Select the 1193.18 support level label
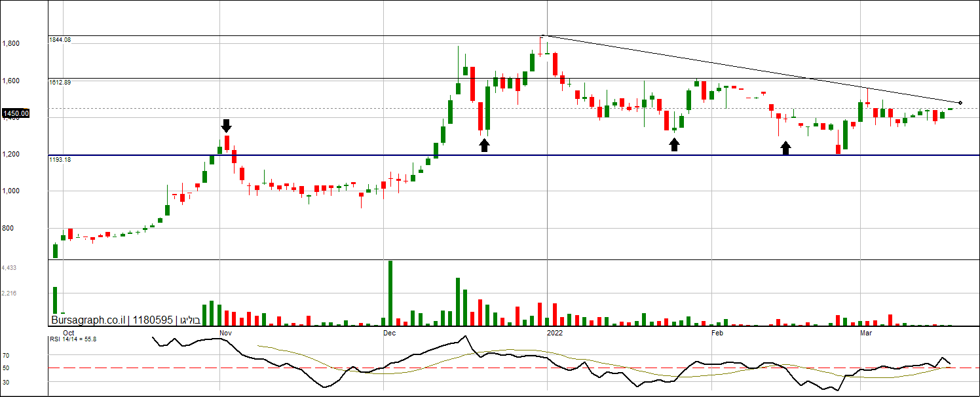 pos(60,159)
